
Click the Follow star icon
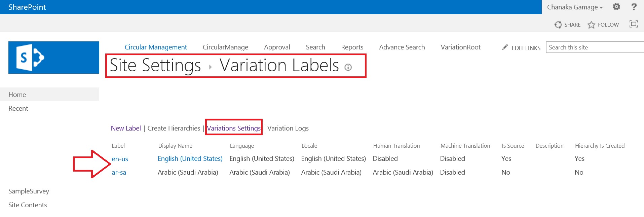click(x=591, y=25)
